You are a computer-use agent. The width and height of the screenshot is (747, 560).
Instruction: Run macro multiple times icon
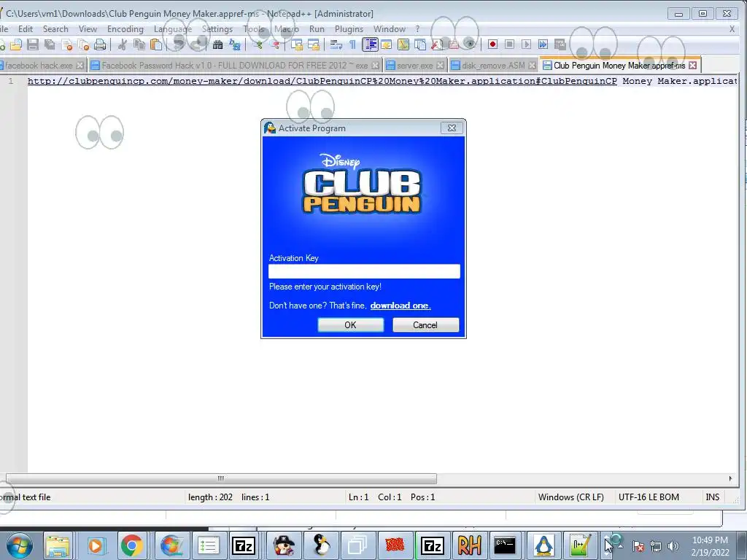pos(543,44)
